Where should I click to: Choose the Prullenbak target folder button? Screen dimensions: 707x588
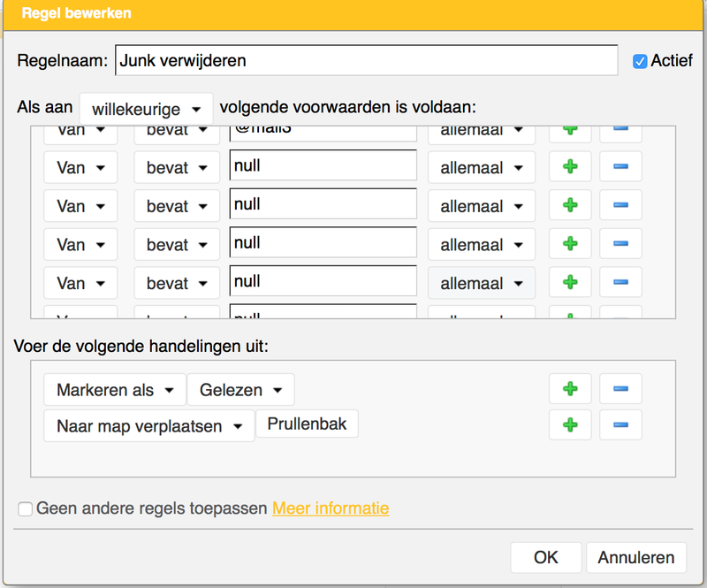point(307,424)
